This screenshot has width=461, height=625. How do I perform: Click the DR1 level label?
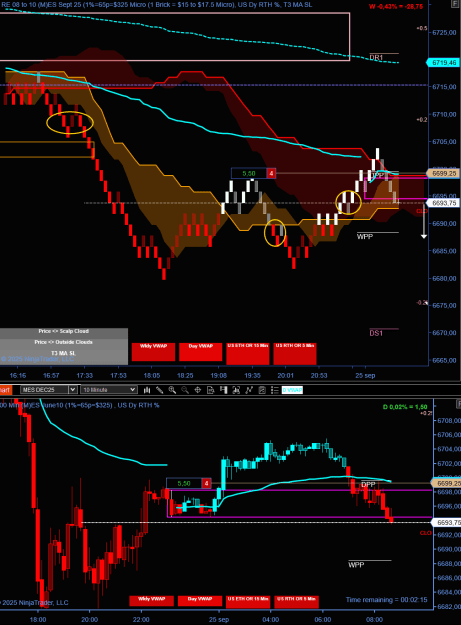point(376,58)
